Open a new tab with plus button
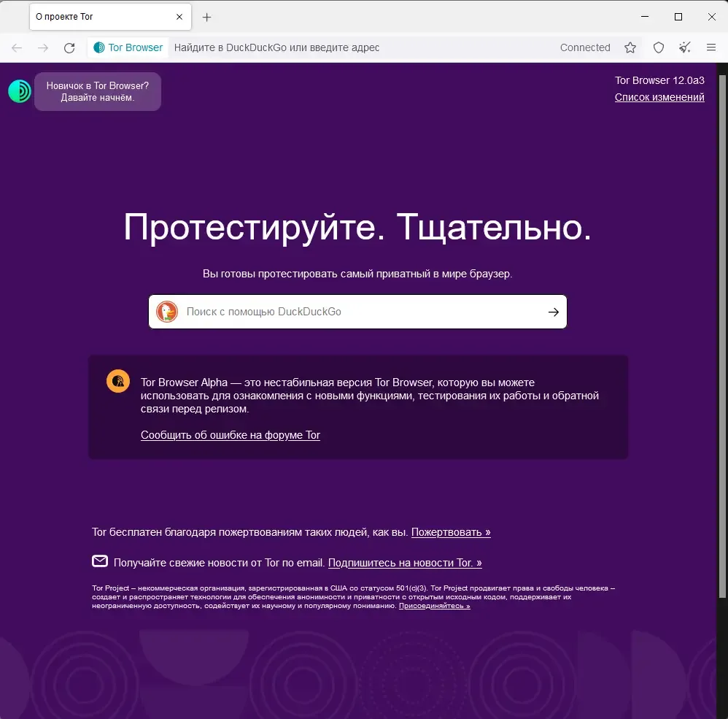728x719 pixels. point(207,18)
